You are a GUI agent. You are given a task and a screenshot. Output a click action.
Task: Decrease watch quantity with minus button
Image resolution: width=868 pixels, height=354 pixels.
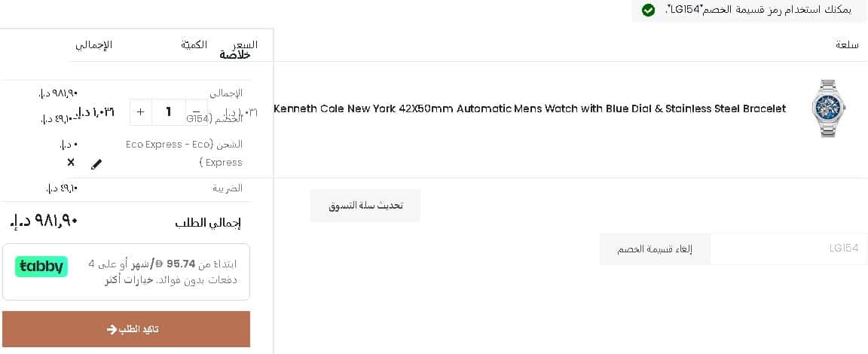click(x=197, y=112)
